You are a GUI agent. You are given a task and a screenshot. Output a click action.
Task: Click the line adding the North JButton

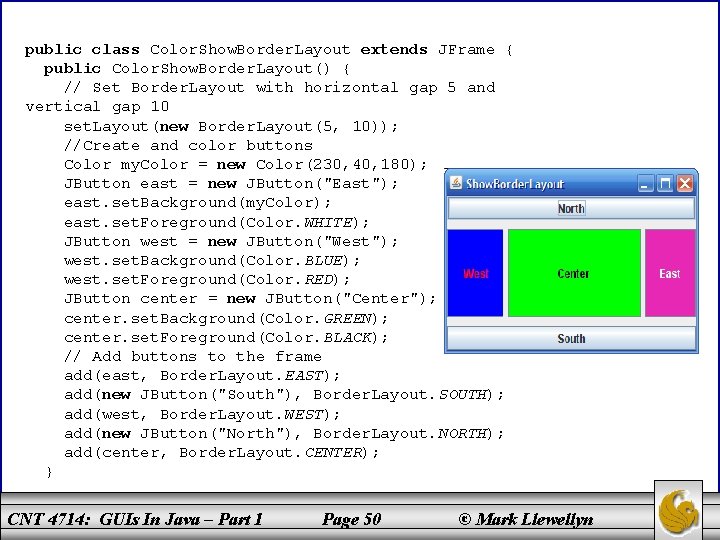pos(284,434)
